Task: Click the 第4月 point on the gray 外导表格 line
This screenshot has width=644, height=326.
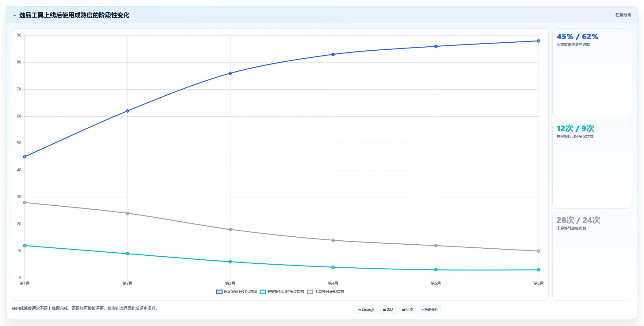Action: 333,240
